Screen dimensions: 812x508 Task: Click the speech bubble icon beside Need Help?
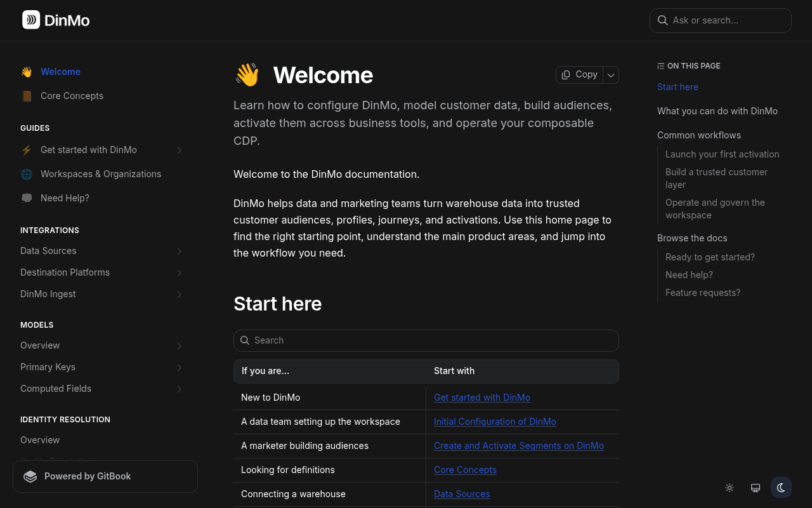coord(27,198)
